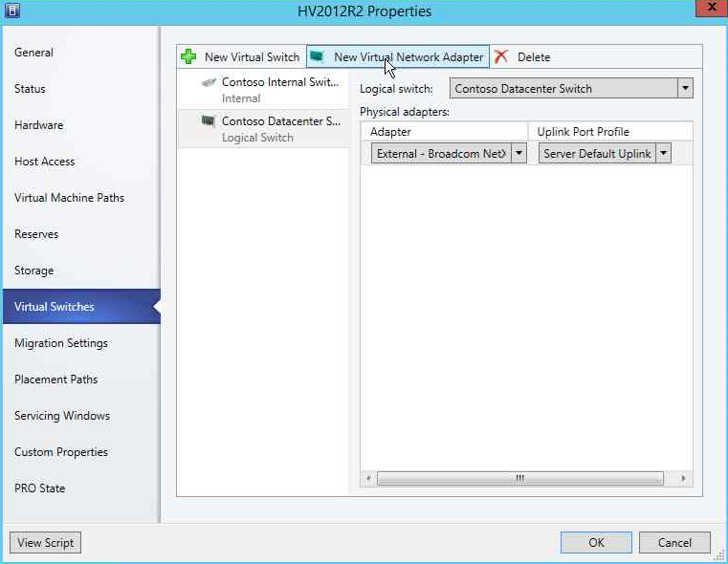The height and width of the screenshot is (564, 728).
Task: Click the View Script button
Action: tap(46, 543)
